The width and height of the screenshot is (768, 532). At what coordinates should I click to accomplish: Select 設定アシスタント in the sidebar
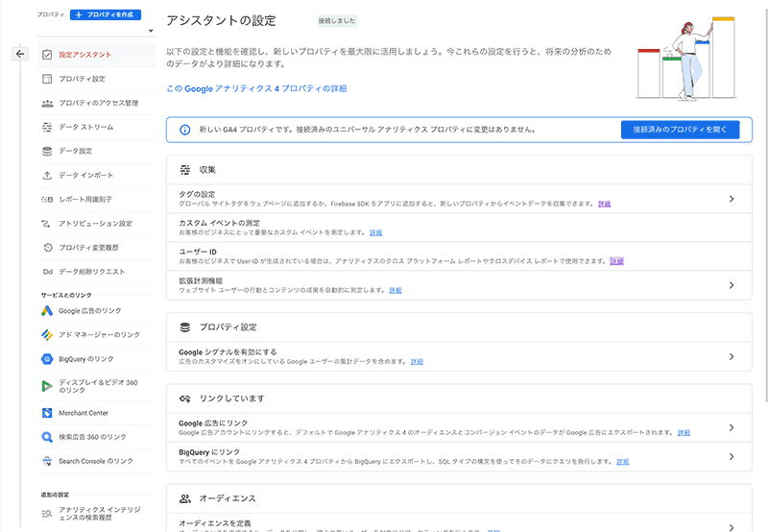click(97, 55)
